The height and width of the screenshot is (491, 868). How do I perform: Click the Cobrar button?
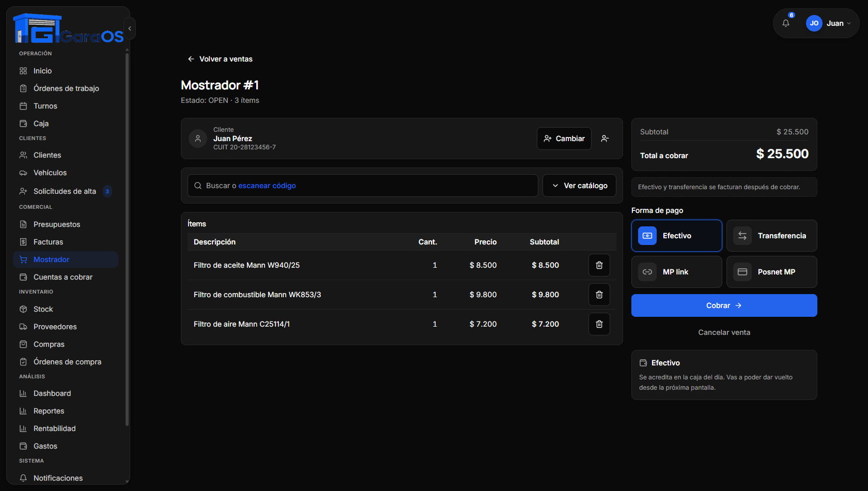point(724,305)
